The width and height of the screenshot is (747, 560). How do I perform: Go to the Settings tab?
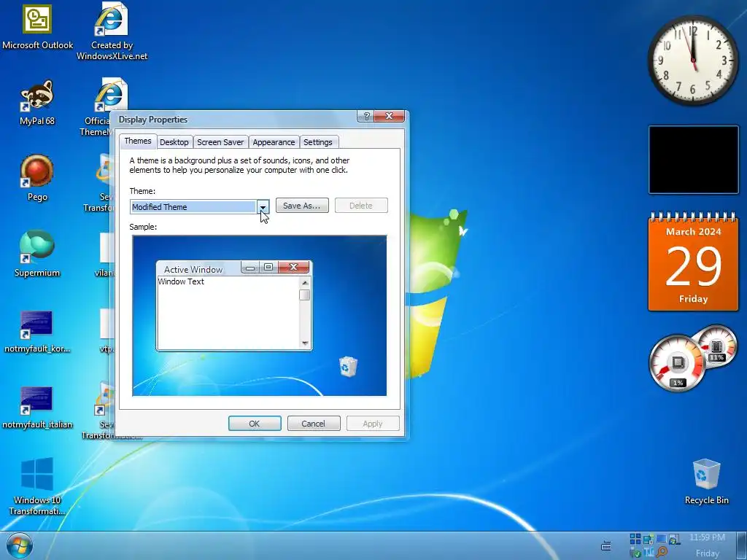[x=318, y=142]
